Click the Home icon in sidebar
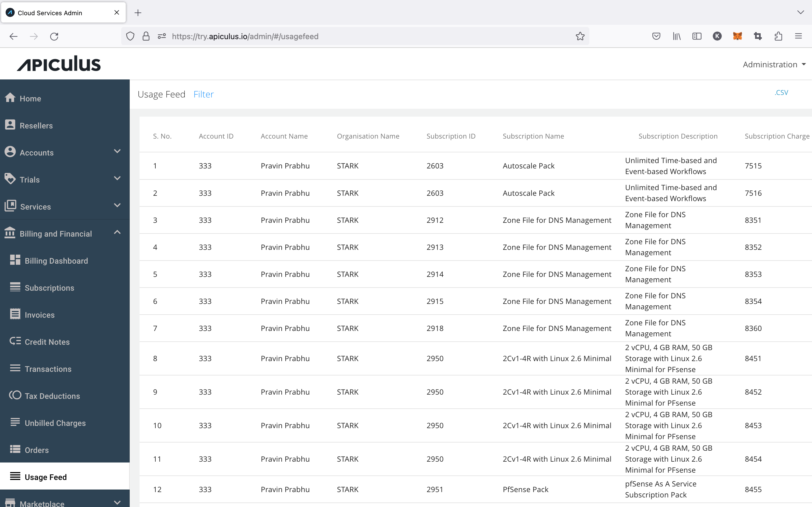 11,98
